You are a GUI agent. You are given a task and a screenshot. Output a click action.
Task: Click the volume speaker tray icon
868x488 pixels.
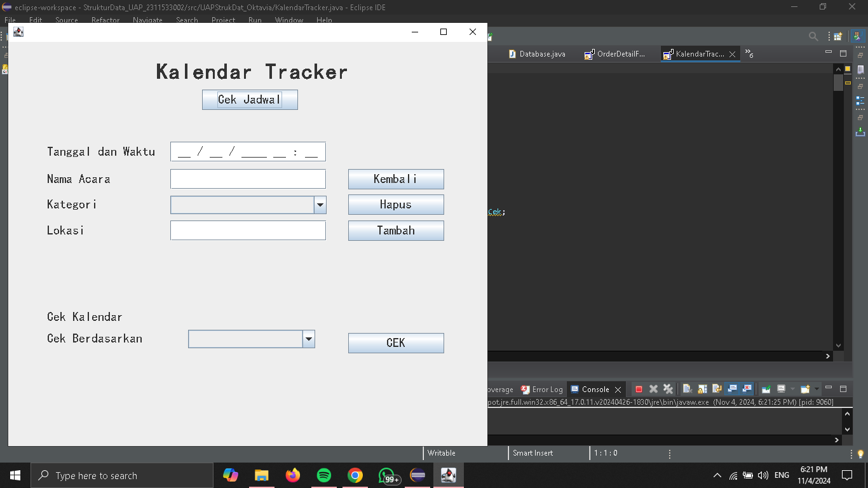coord(763,475)
